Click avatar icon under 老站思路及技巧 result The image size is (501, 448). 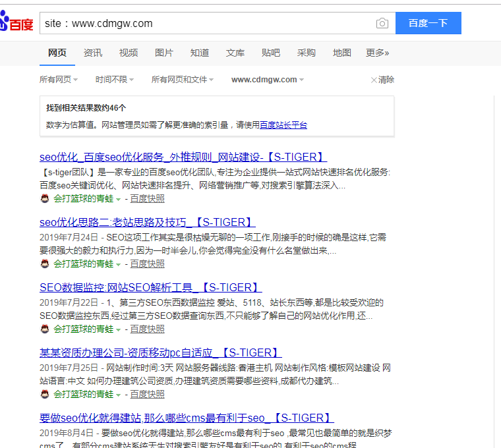tap(45, 264)
